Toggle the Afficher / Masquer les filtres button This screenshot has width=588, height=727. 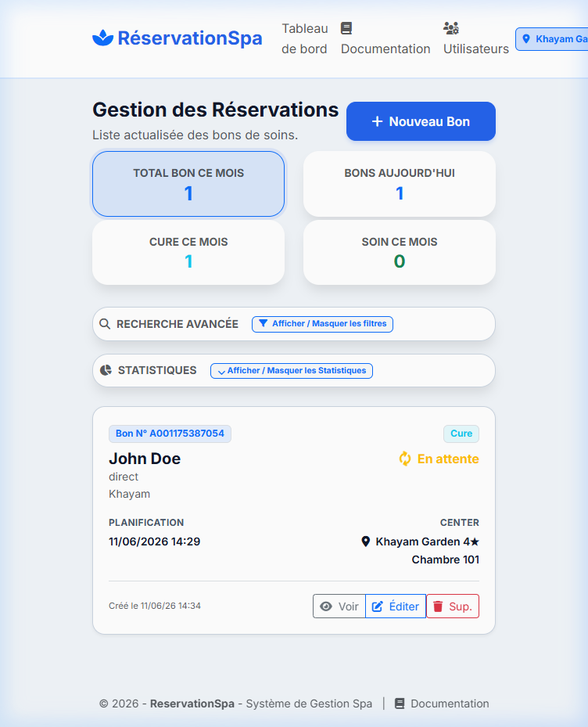point(322,324)
